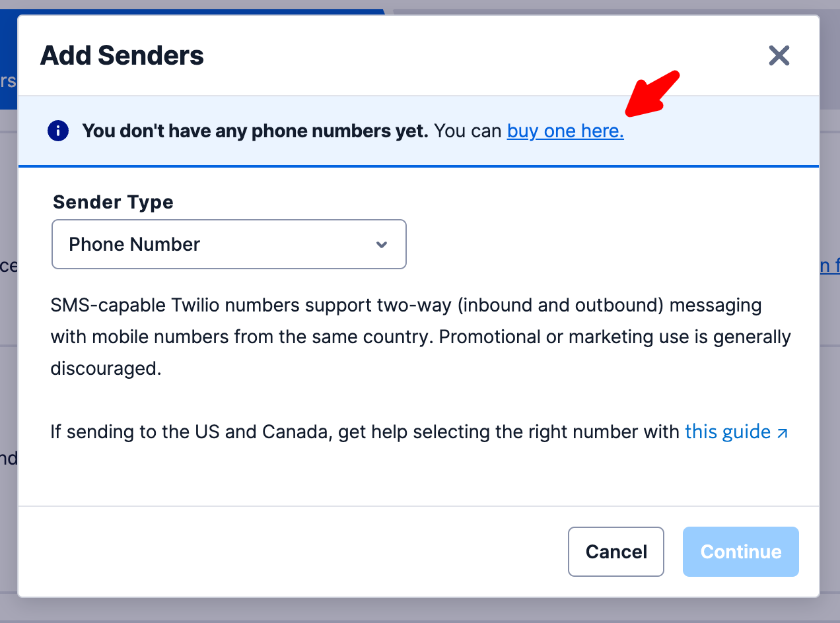840x623 pixels.
Task: Click the dimmed backdrop below the dialog
Action: click(420, 612)
